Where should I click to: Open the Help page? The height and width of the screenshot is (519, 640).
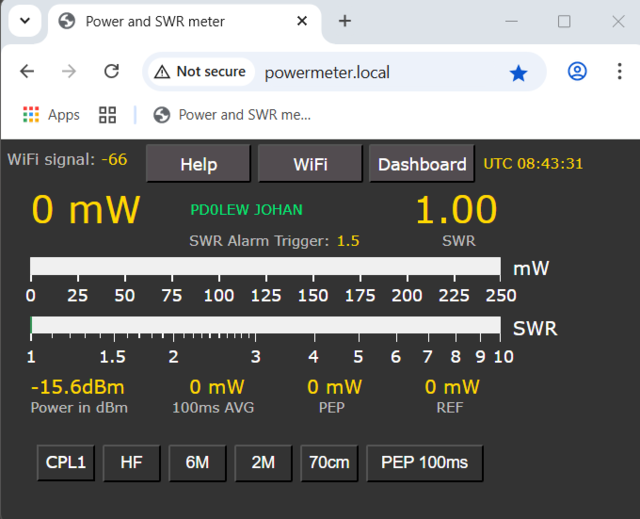[x=198, y=164]
